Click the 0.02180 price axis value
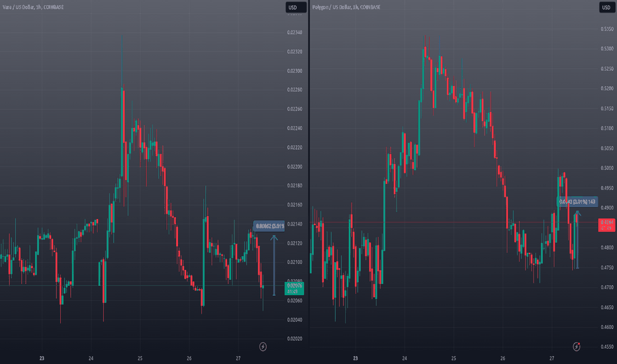Screen dimensions: 617x364 click(295, 186)
